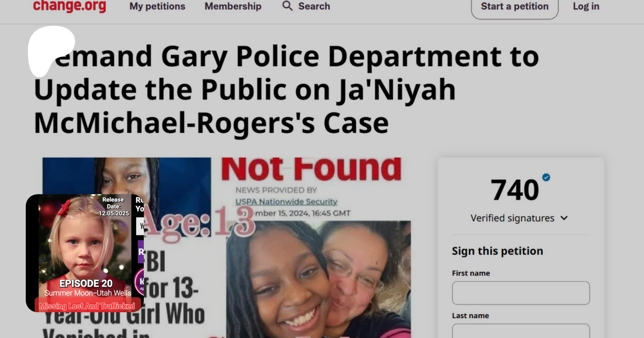The width and height of the screenshot is (644, 338).
Task: Click the Search text link
Action: pyautogui.click(x=314, y=6)
